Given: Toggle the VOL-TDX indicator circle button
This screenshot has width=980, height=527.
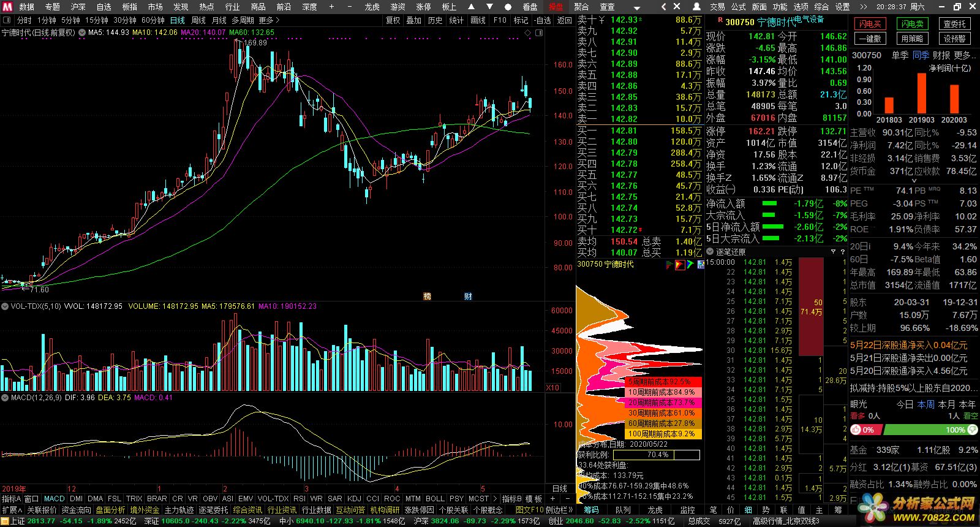Looking at the screenshot, I should point(5,306).
